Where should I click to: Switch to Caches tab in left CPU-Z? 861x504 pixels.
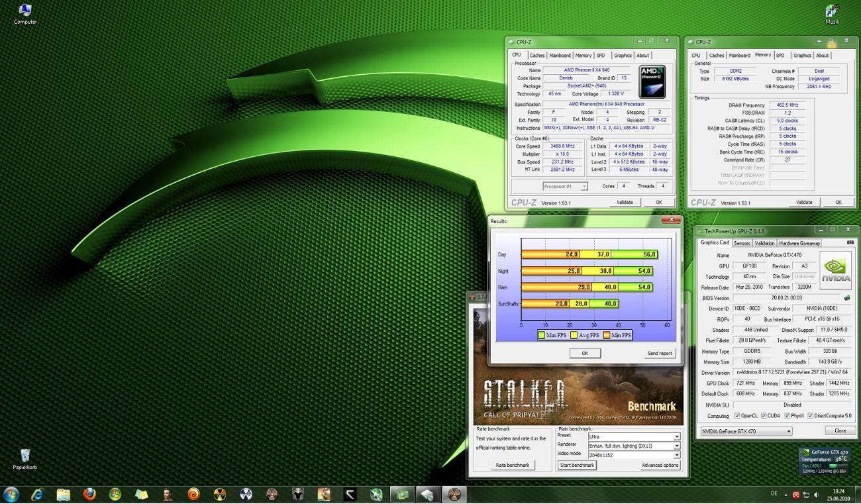[x=536, y=56]
